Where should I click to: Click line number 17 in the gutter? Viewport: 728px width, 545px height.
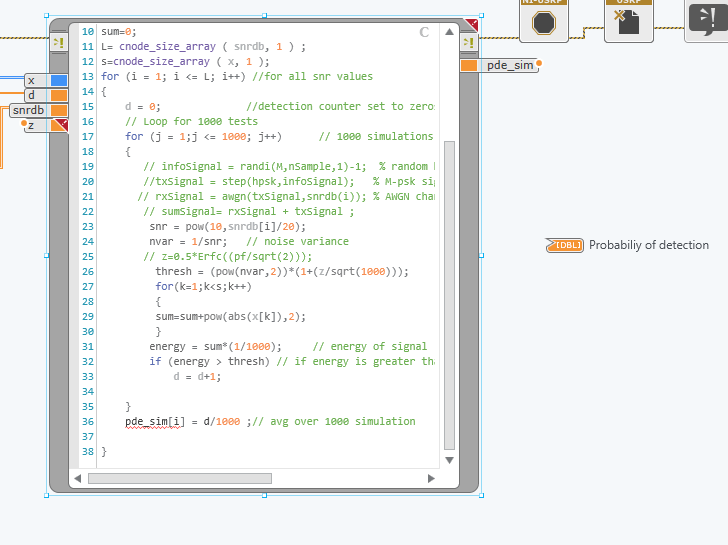(x=88, y=136)
